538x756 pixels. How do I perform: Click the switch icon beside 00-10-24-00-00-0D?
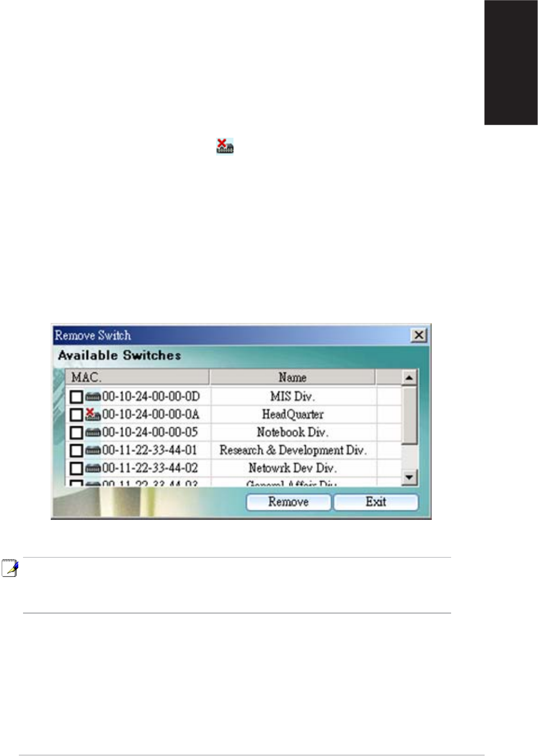[x=93, y=397]
